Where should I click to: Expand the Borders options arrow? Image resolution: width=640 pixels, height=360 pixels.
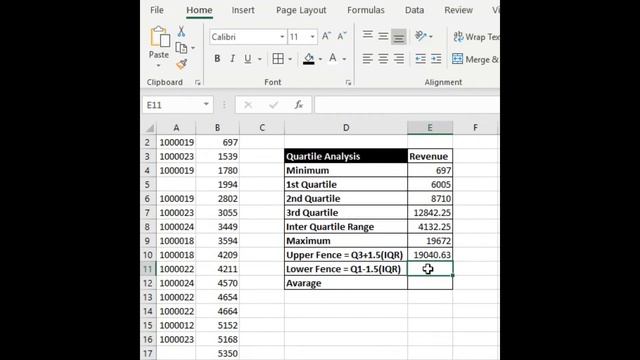290,59
